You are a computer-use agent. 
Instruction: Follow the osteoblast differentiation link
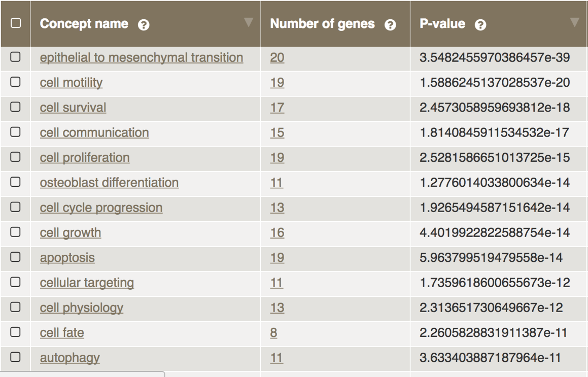pos(109,183)
